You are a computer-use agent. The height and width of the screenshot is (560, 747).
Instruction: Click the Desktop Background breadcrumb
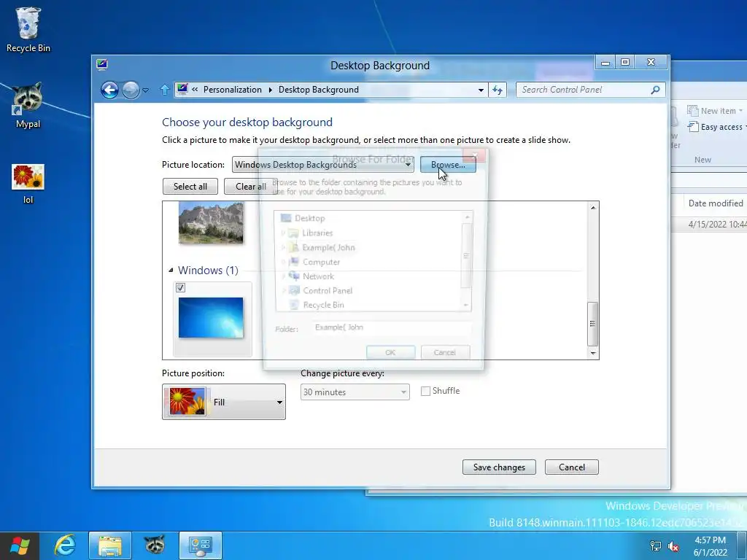318,90
